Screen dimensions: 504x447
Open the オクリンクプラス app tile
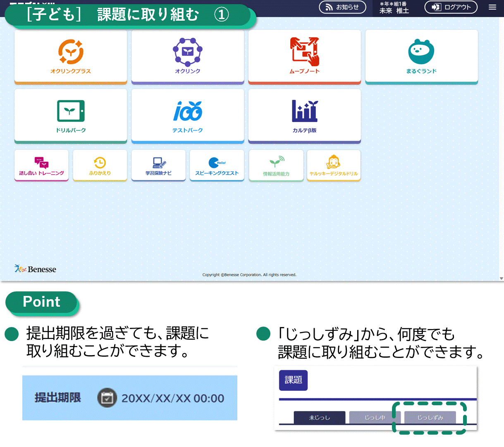click(x=71, y=57)
